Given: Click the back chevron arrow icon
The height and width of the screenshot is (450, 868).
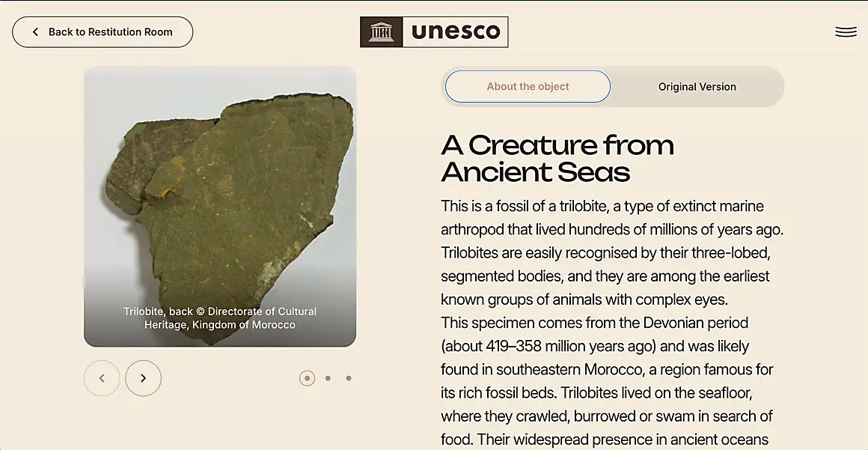Looking at the screenshot, I should (x=35, y=32).
